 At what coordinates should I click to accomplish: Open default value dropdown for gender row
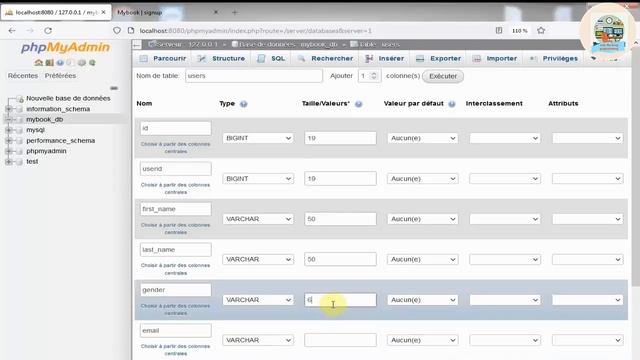422,300
